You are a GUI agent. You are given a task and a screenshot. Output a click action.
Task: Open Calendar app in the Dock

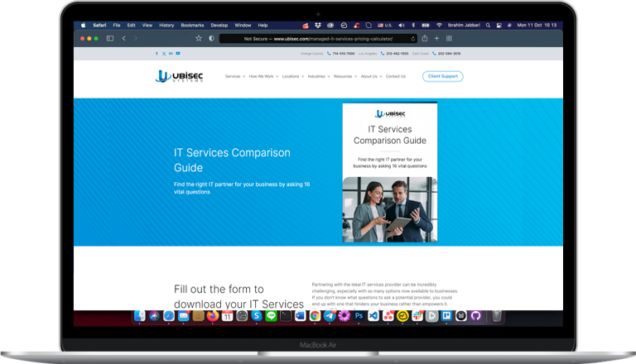(227, 316)
